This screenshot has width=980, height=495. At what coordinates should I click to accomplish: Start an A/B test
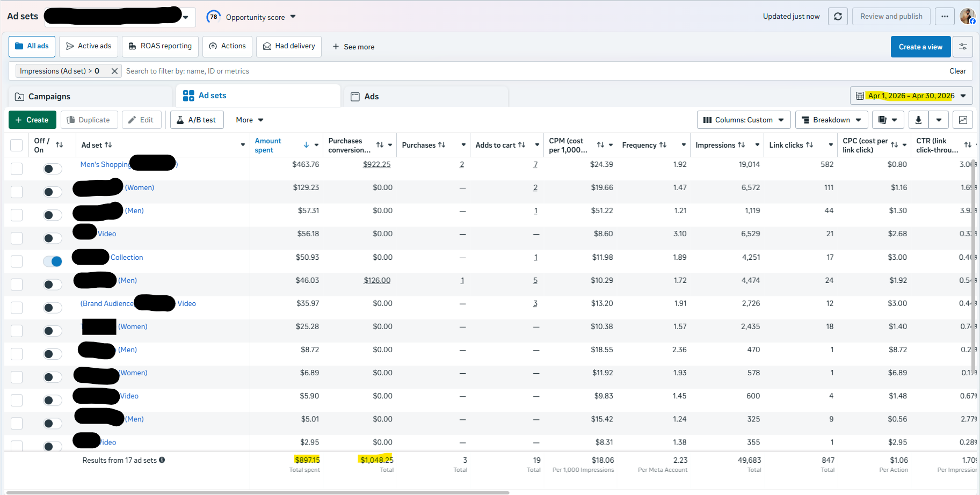(197, 120)
